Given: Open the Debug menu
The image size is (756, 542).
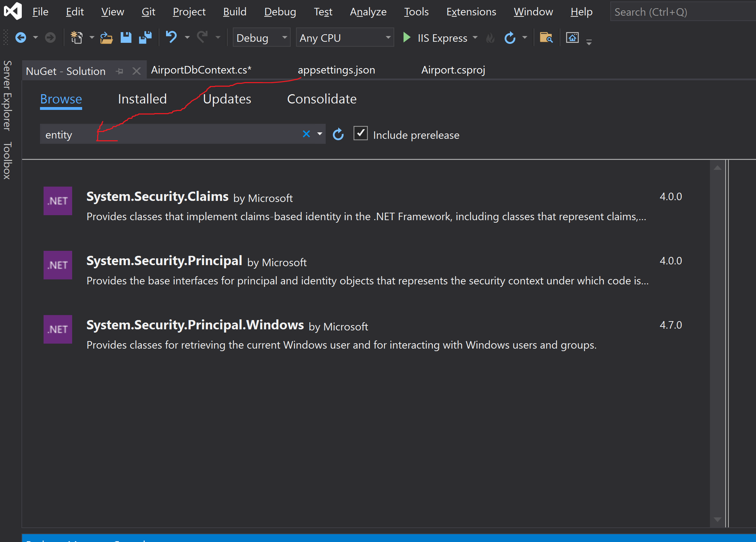Looking at the screenshot, I should pyautogui.click(x=280, y=12).
